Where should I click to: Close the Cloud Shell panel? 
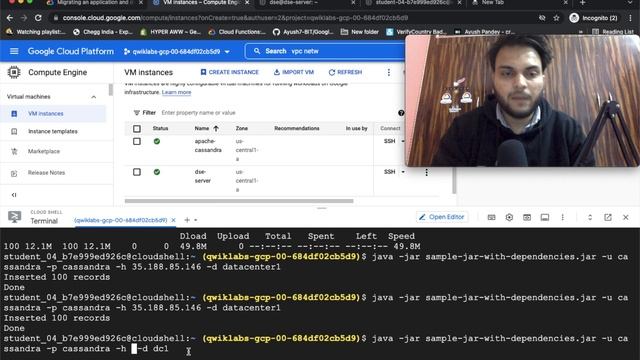pyautogui.click(x=626, y=217)
